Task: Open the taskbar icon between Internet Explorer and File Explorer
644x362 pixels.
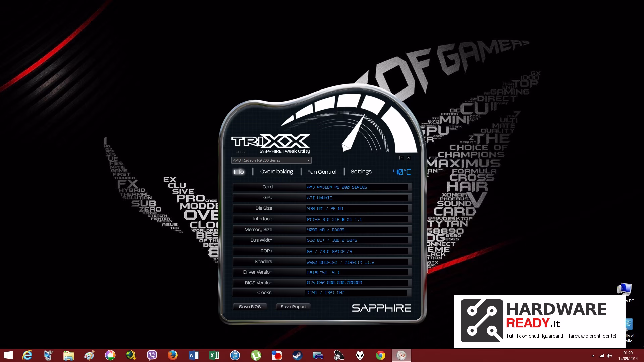Action: [x=48, y=355]
